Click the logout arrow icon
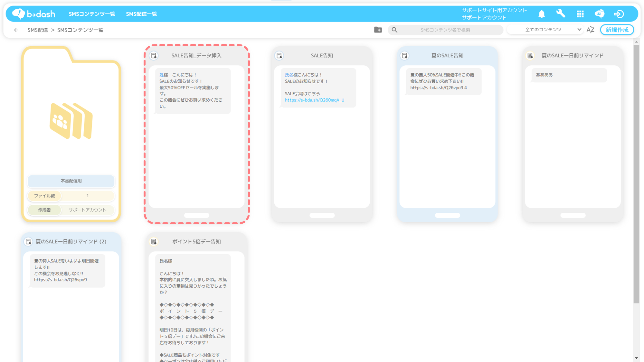The height and width of the screenshot is (362, 644). click(x=619, y=14)
